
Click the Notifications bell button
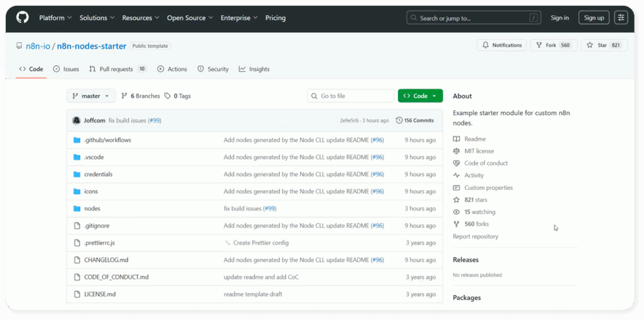pyautogui.click(x=502, y=45)
